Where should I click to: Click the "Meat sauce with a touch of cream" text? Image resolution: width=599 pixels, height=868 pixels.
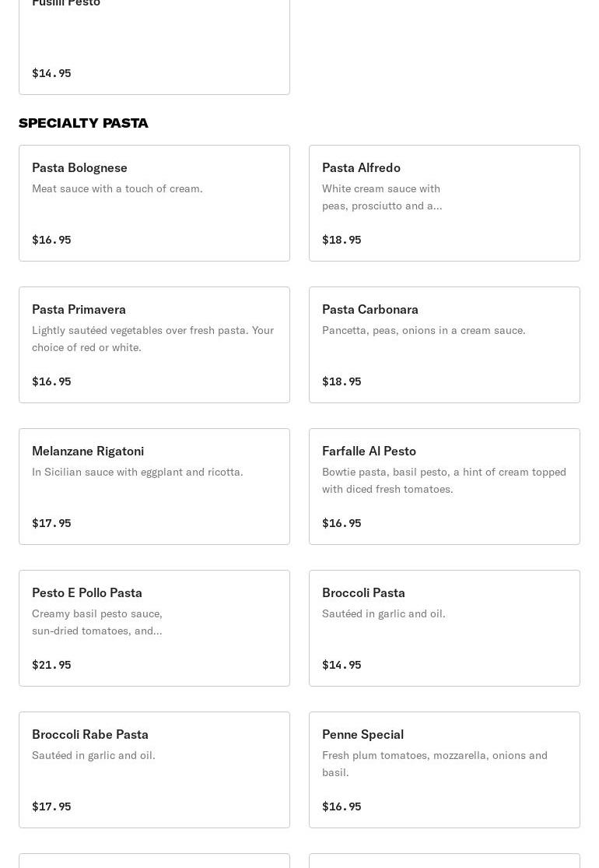117,188
